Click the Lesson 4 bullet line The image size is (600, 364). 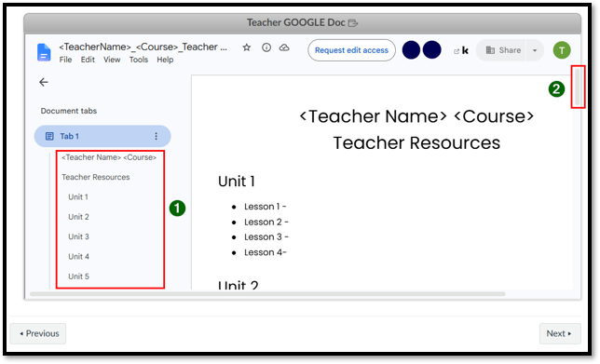point(266,252)
